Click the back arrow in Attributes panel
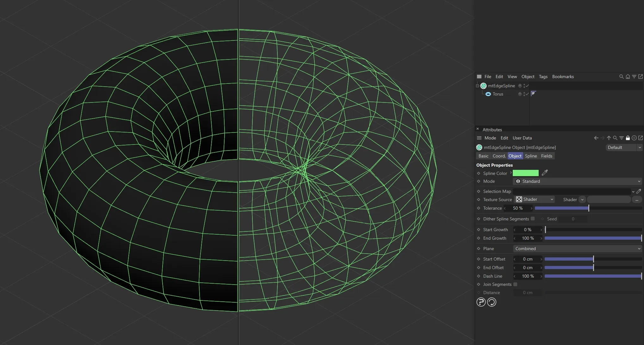 click(596, 138)
